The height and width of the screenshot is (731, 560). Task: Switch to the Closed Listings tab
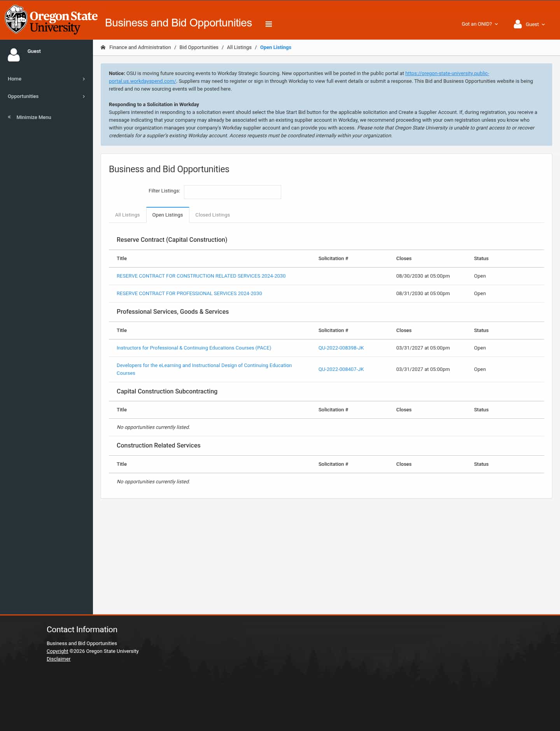point(212,215)
